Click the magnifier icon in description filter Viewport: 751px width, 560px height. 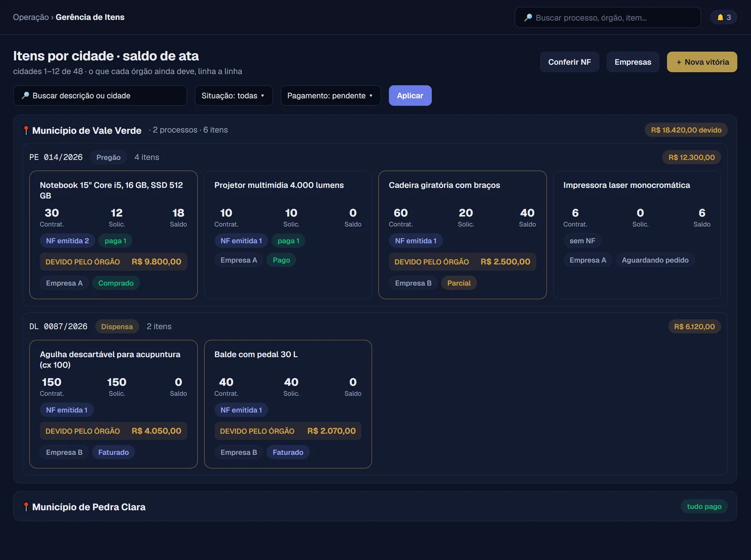click(x=25, y=95)
